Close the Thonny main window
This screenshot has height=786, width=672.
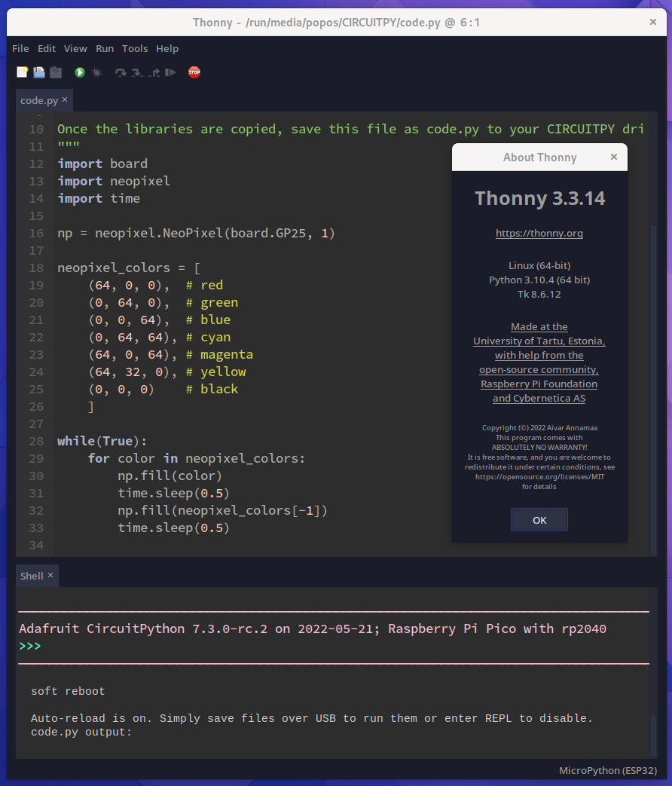653,22
